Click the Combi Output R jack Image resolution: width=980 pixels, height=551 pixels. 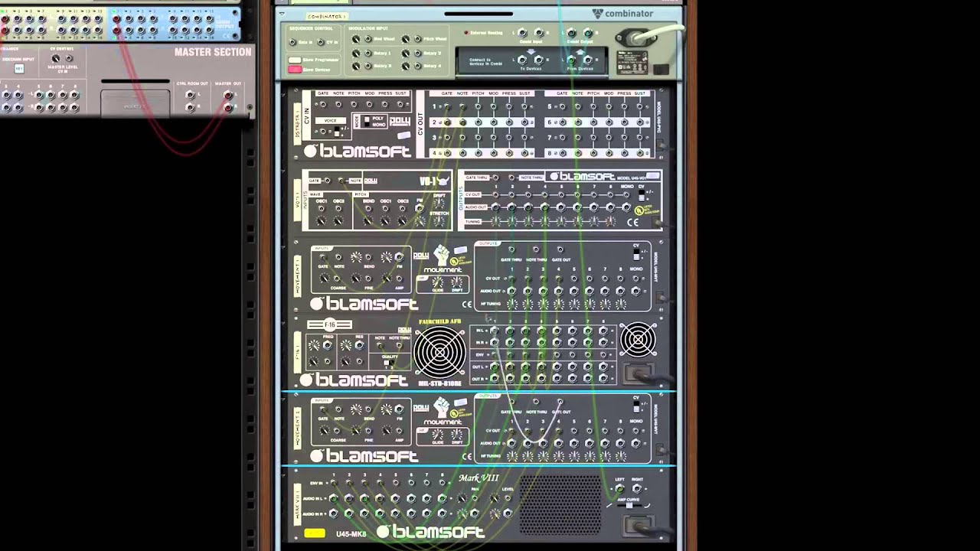tap(587, 33)
